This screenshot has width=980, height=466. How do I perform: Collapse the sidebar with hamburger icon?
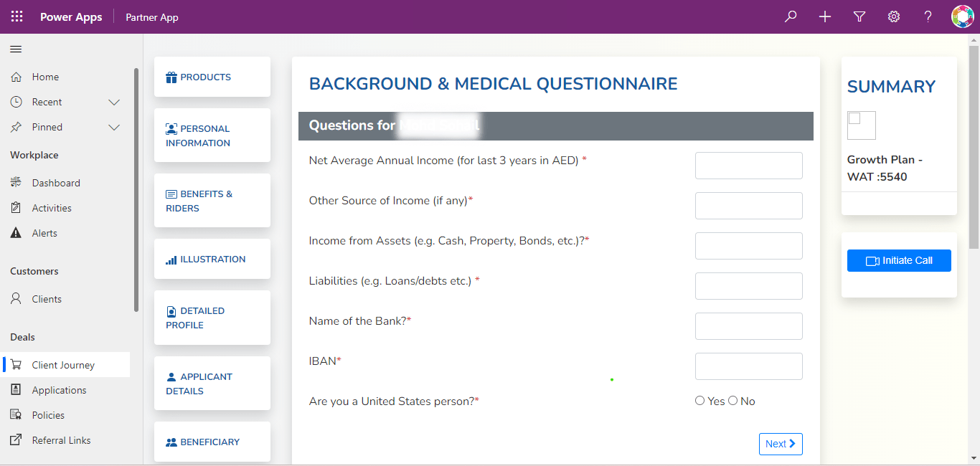[x=16, y=49]
